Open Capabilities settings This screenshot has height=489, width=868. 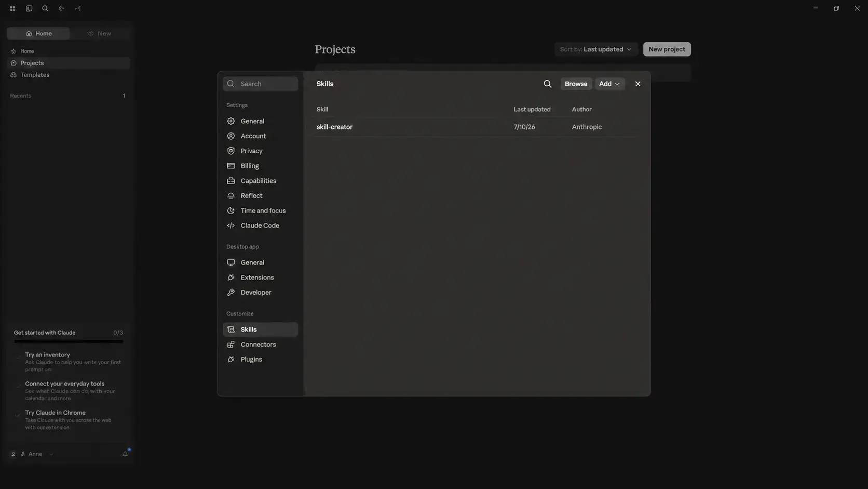coord(260,181)
